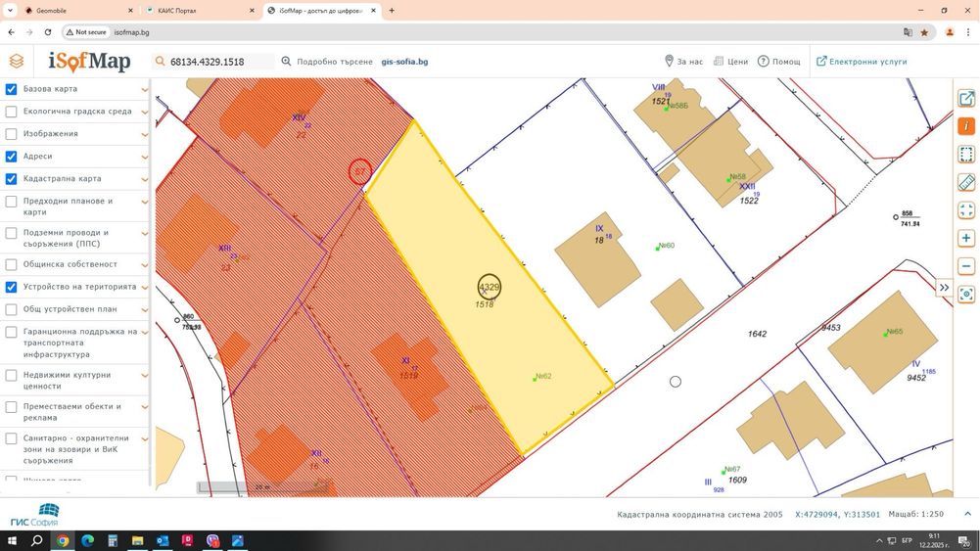The width and height of the screenshot is (980, 551).
Task: Click the search field with 68134.4329.1518
Action: 212,62
